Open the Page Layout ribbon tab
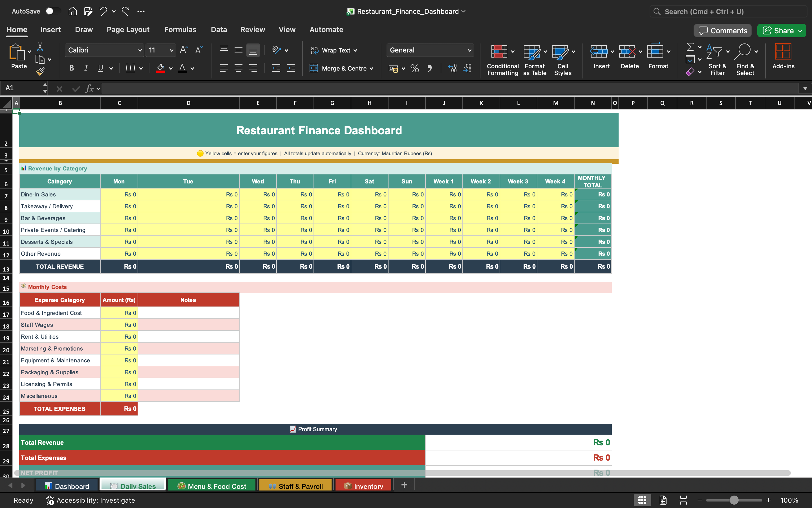 [x=128, y=30]
